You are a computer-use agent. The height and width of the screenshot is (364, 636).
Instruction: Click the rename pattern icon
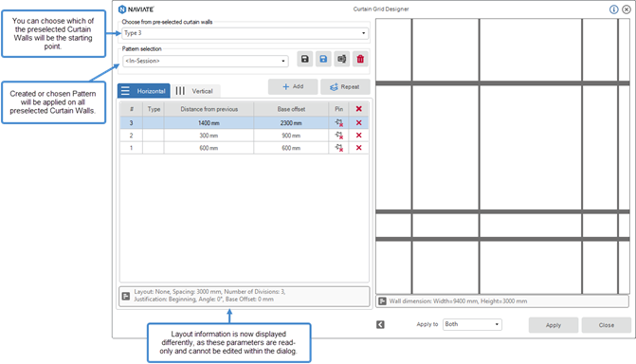click(342, 60)
